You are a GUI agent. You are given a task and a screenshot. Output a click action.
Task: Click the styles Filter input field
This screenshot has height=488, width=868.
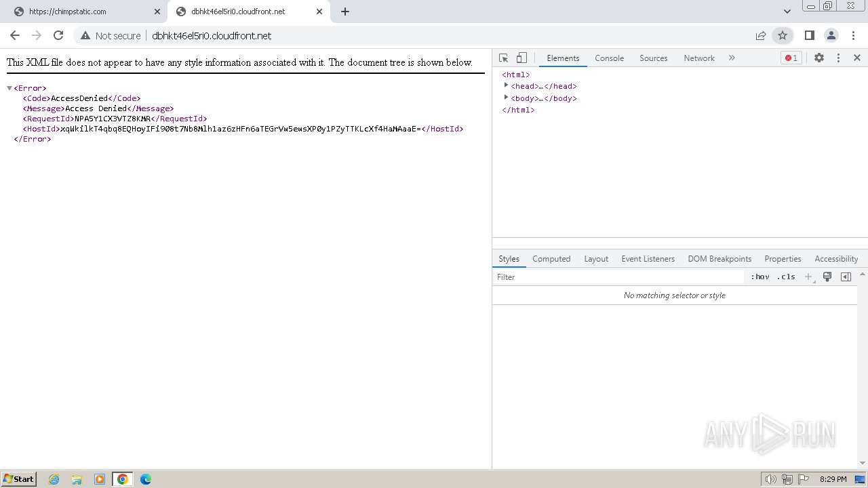point(618,277)
